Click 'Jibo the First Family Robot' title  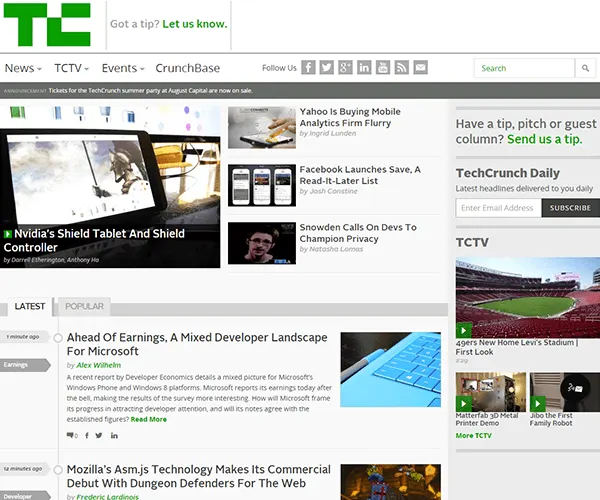pyautogui.click(x=551, y=419)
